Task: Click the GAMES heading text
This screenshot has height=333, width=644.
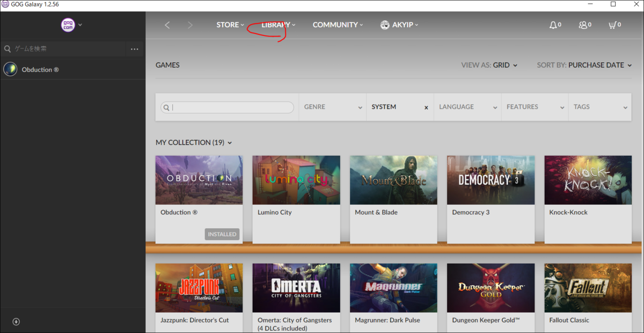Action: point(167,65)
